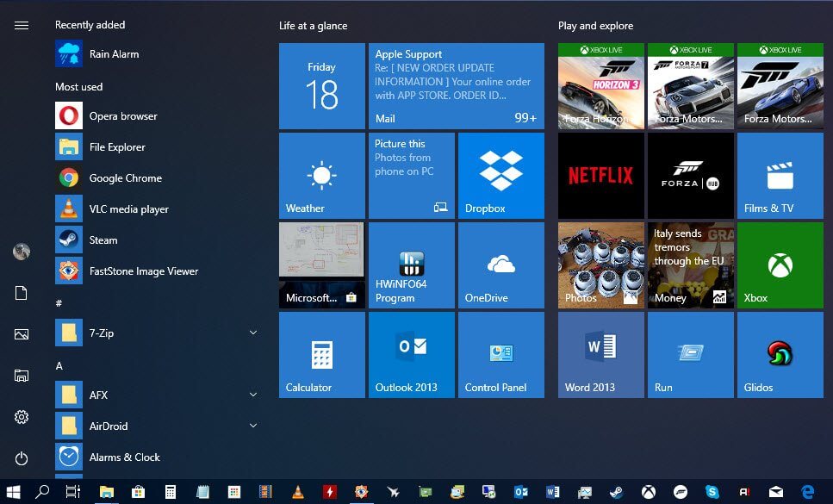Open the Mail tile from Apple Support
This screenshot has width=833, height=504.
(x=456, y=86)
